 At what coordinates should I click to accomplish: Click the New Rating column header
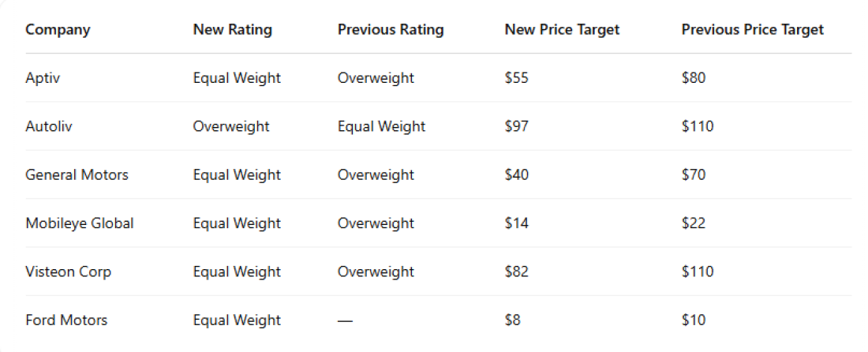tap(232, 30)
